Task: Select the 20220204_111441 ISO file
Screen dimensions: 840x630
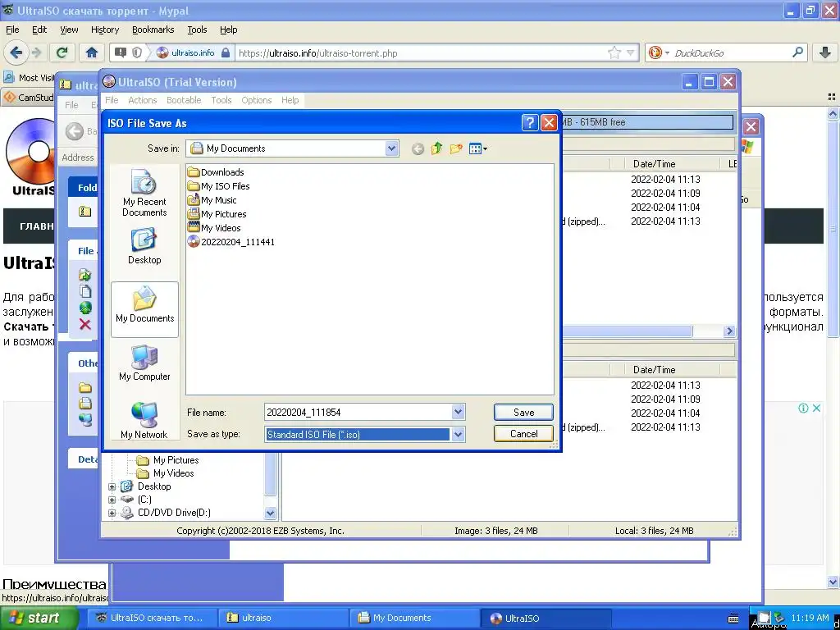Action: coord(231,242)
